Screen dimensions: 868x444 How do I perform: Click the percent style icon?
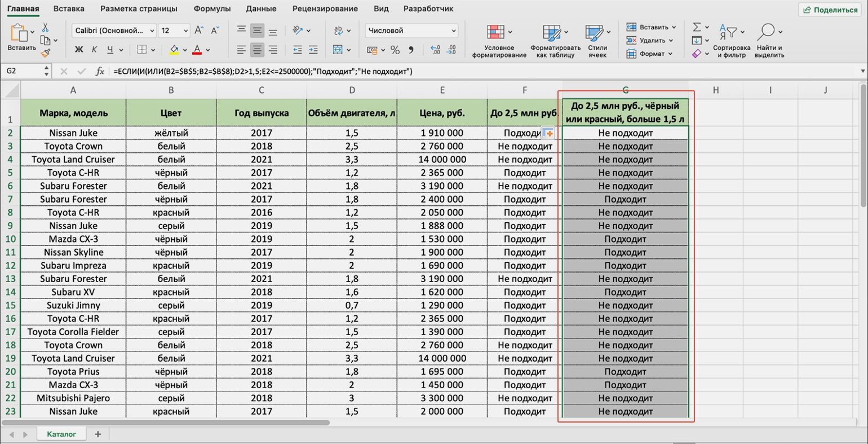click(x=395, y=50)
